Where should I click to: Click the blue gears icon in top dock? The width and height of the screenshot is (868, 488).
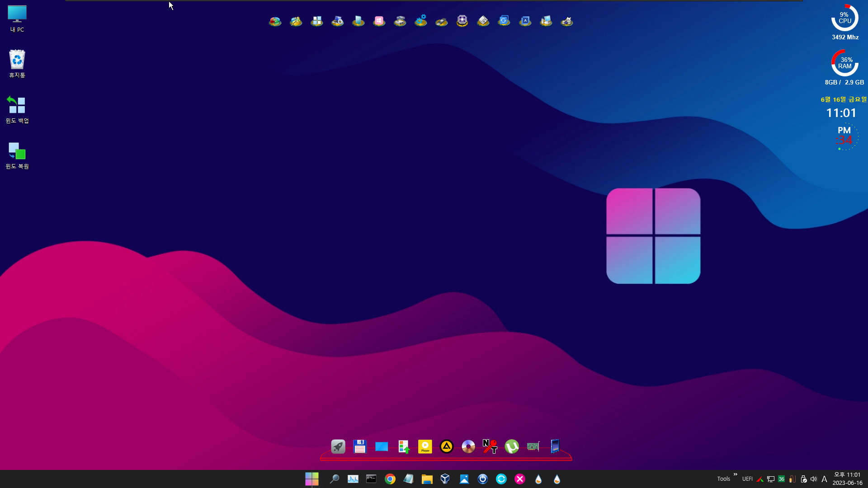coord(420,21)
